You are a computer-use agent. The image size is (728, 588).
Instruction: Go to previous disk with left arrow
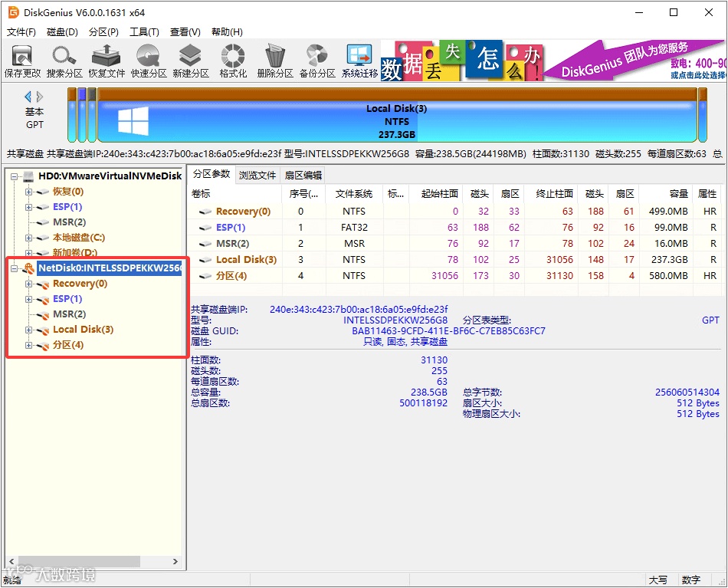28,97
